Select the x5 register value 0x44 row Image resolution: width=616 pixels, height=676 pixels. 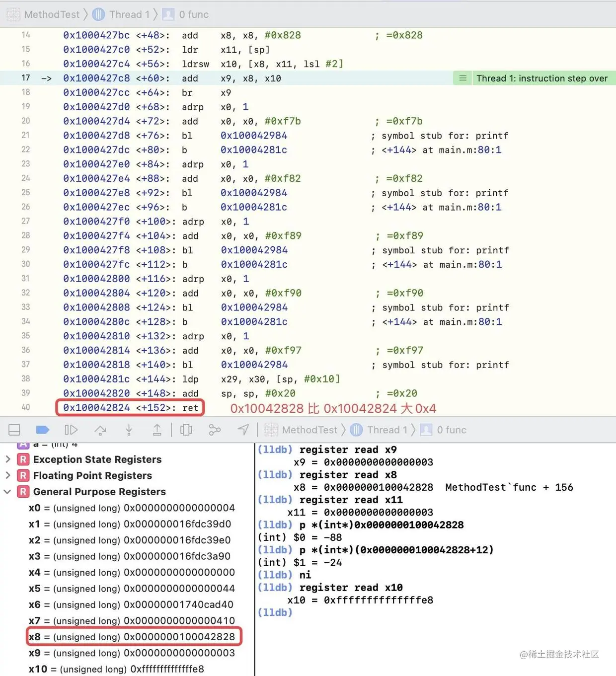click(x=132, y=589)
